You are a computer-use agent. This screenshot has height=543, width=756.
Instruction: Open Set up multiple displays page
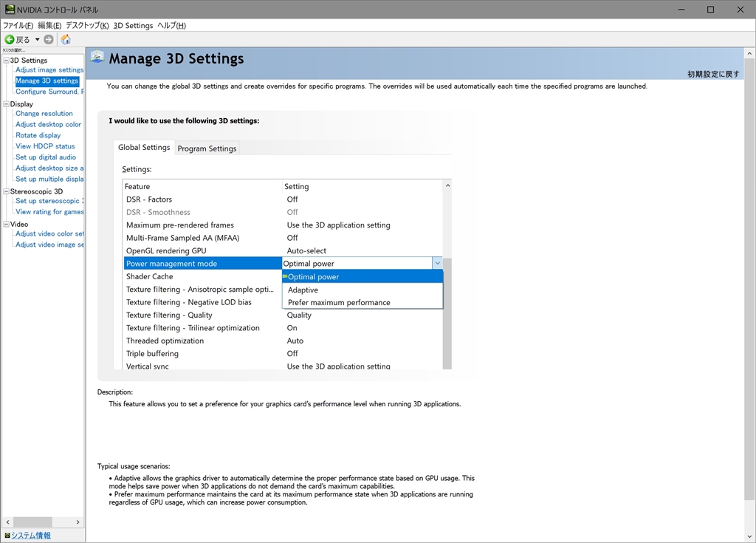(49, 179)
